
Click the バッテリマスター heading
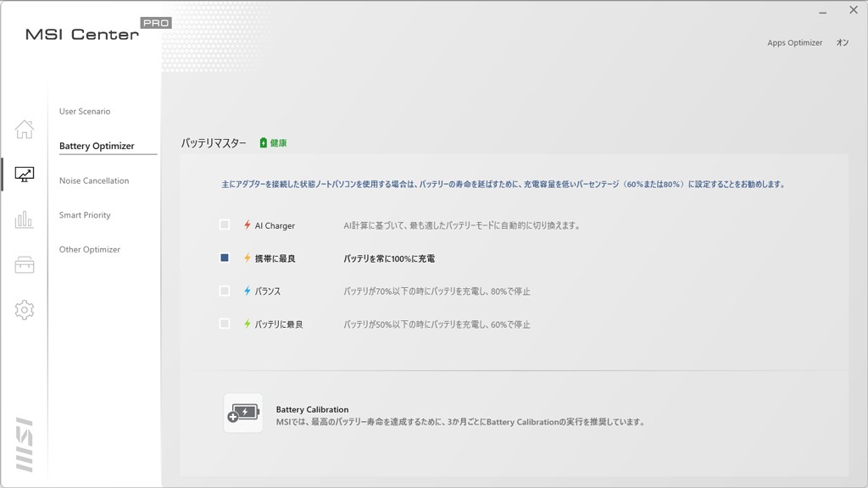point(214,142)
